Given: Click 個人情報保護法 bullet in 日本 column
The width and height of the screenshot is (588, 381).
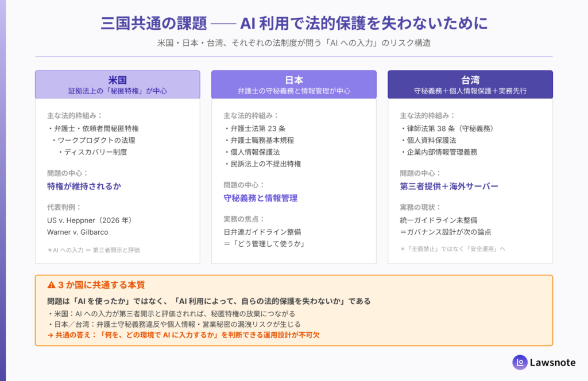Looking at the screenshot, I should click(252, 152).
